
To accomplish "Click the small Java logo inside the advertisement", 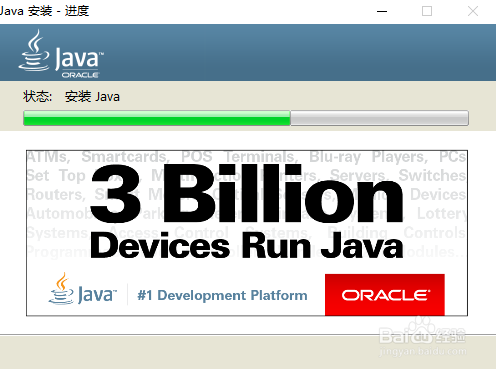I will 83,289.
